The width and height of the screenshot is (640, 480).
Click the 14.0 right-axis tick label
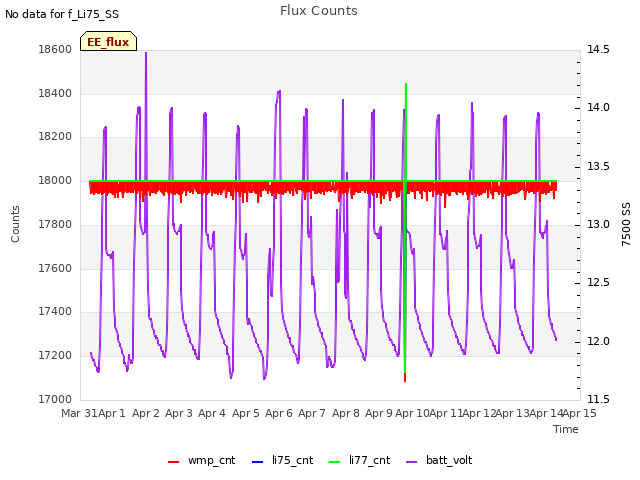(598, 108)
